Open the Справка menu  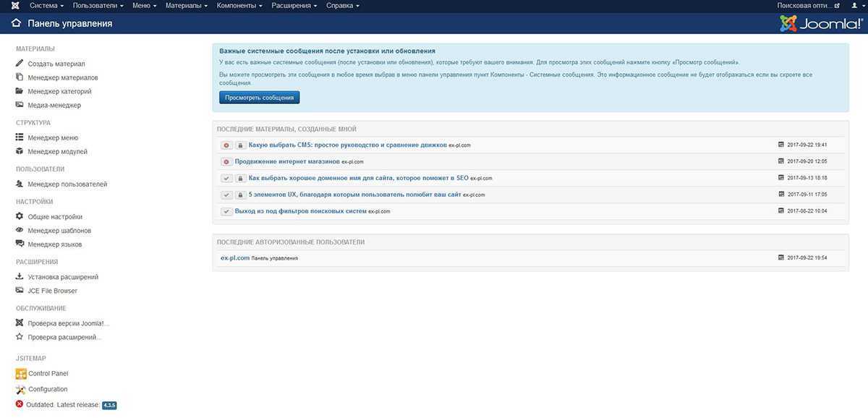342,6
